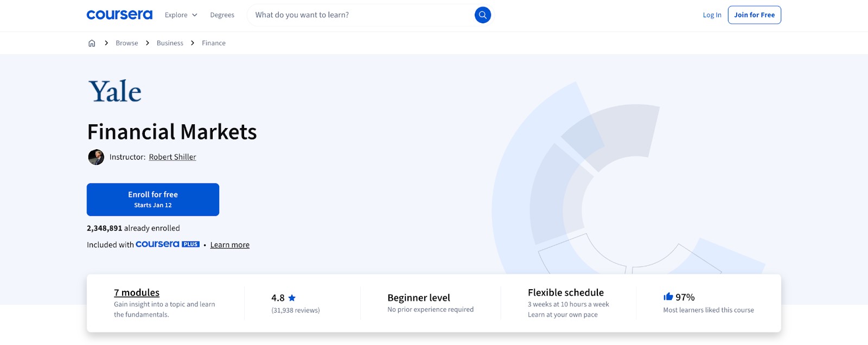Click Enroll for free button
The height and width of the screenshot is (345, 868).
pyautogui.click(x=153, y=200)
